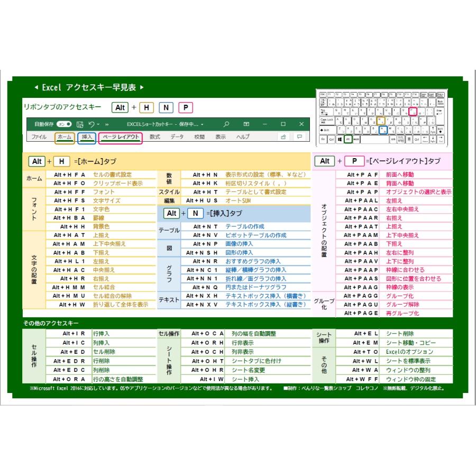Select the 数式 ribbon tab
The image size is (476, 476).
155,137
